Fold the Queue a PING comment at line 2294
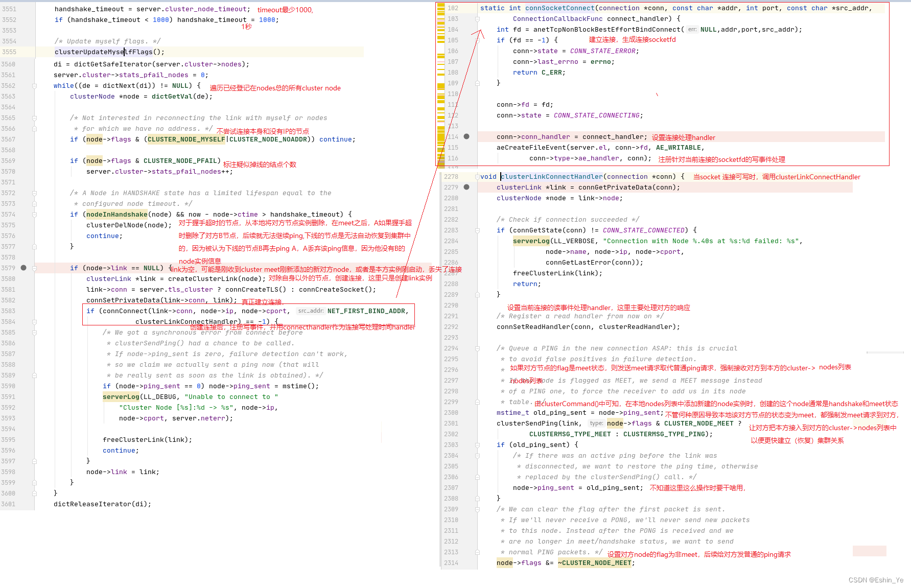 (x=478, y=348)
